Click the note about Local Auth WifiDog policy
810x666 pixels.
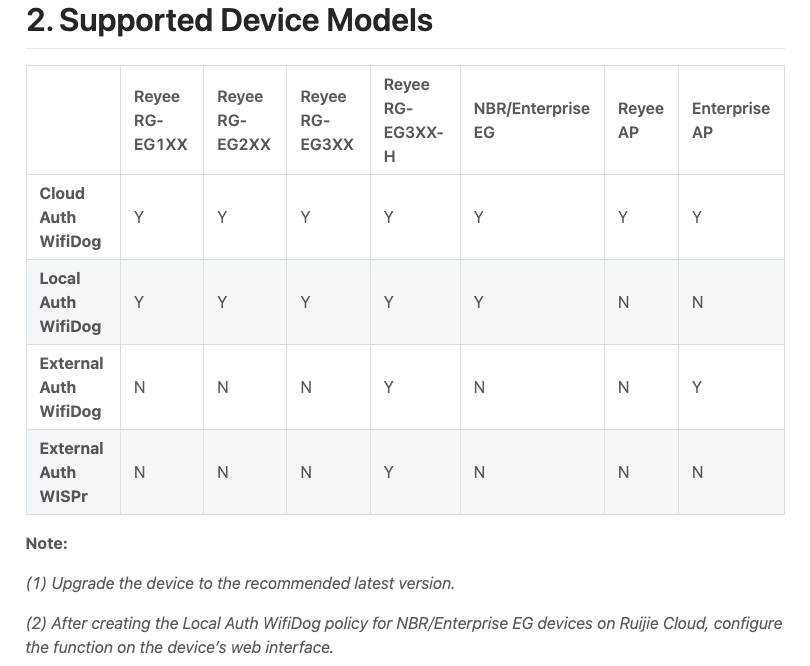404,635
